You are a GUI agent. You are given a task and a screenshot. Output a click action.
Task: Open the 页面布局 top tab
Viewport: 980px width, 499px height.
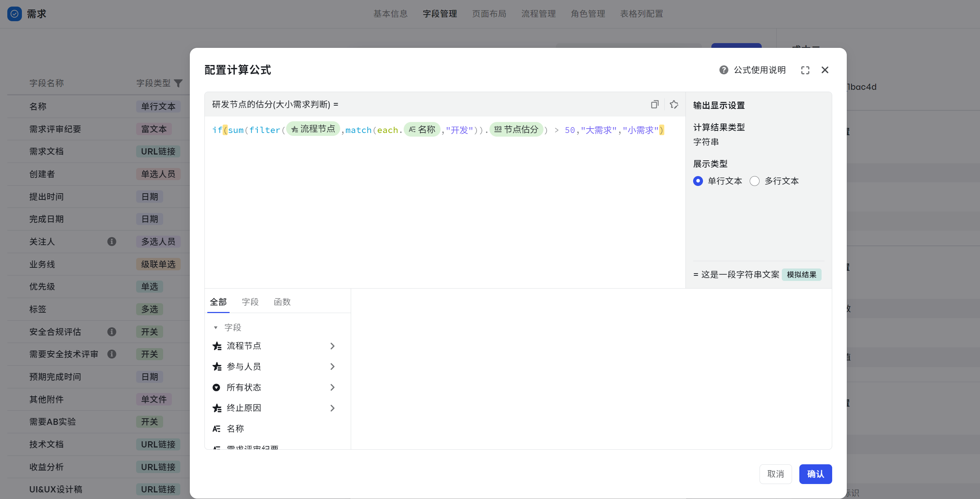[x=489, y=14]
